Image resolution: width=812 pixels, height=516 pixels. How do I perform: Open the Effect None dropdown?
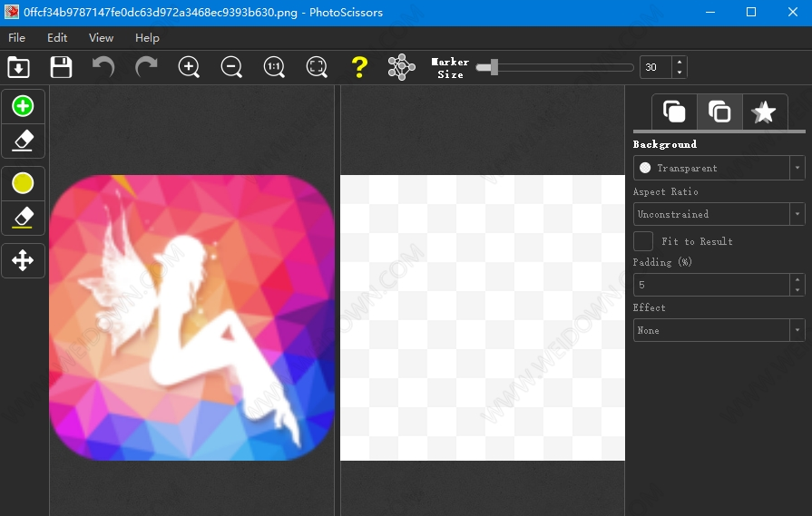point(719,330)
